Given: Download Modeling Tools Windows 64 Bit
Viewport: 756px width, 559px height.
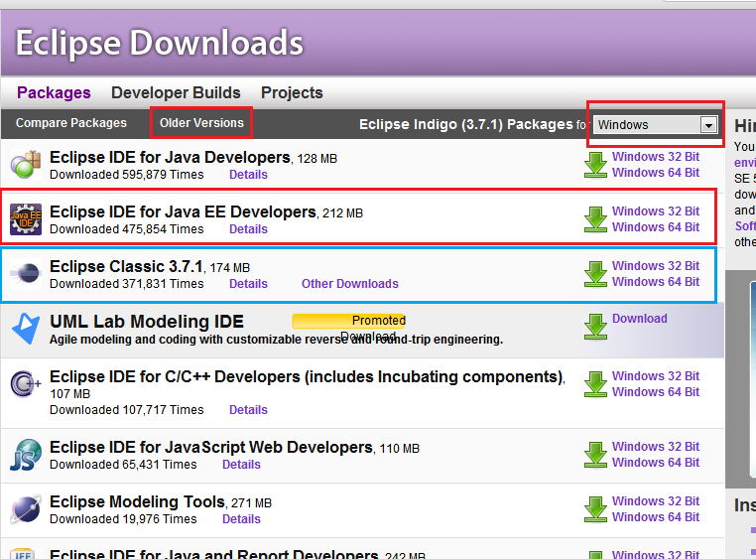Looking at the screenshot, I should pos(656,517).
